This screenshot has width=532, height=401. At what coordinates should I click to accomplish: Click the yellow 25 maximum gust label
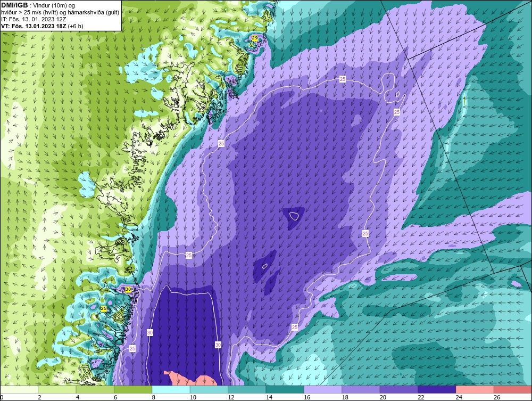(104, 309)
